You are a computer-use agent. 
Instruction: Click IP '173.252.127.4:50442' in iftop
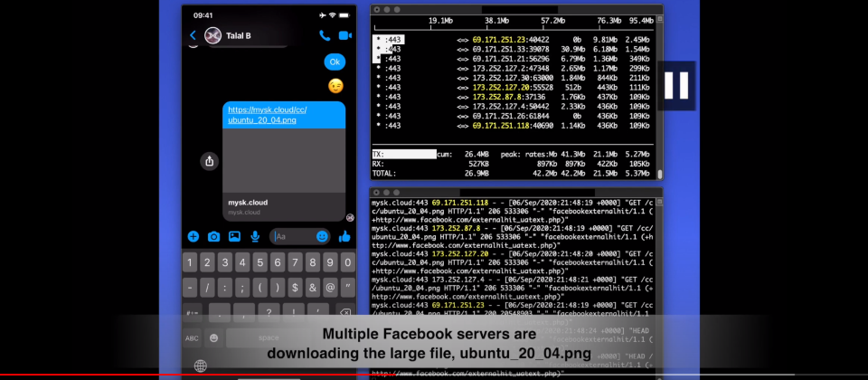pos(510,107)
